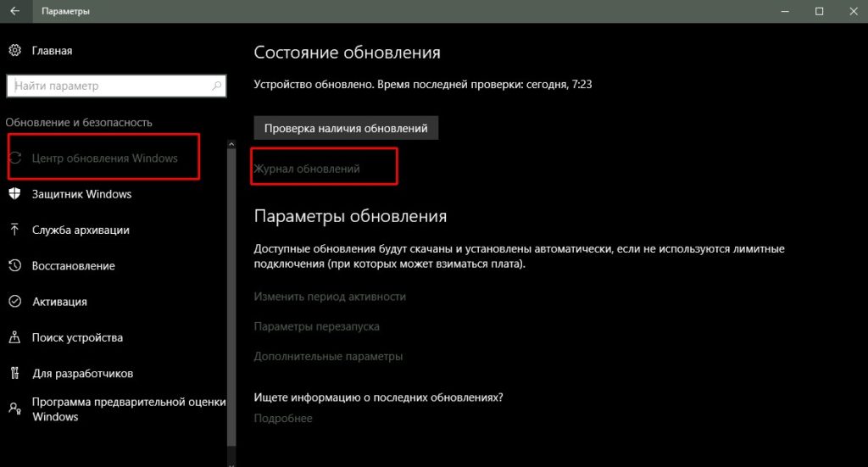The width and height of the screenshot is (868, 467).
Task: Click the Find my device icon
Action: tap(14, 337)
